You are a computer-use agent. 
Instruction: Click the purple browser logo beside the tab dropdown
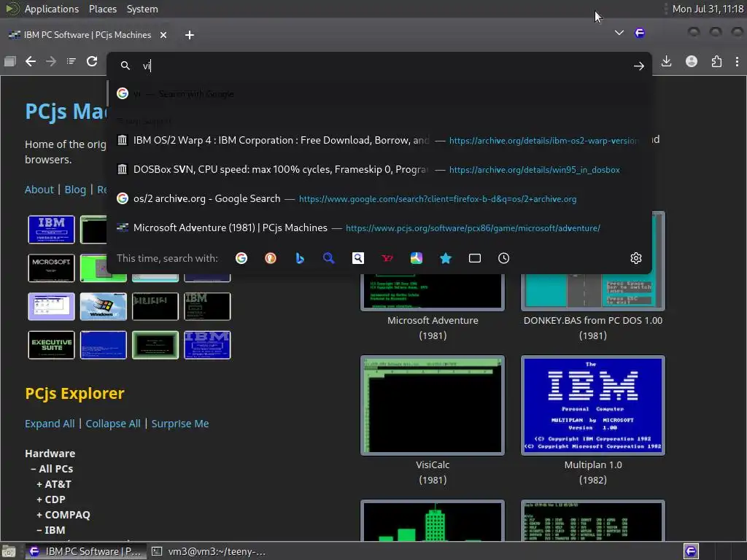pos(640,33)
